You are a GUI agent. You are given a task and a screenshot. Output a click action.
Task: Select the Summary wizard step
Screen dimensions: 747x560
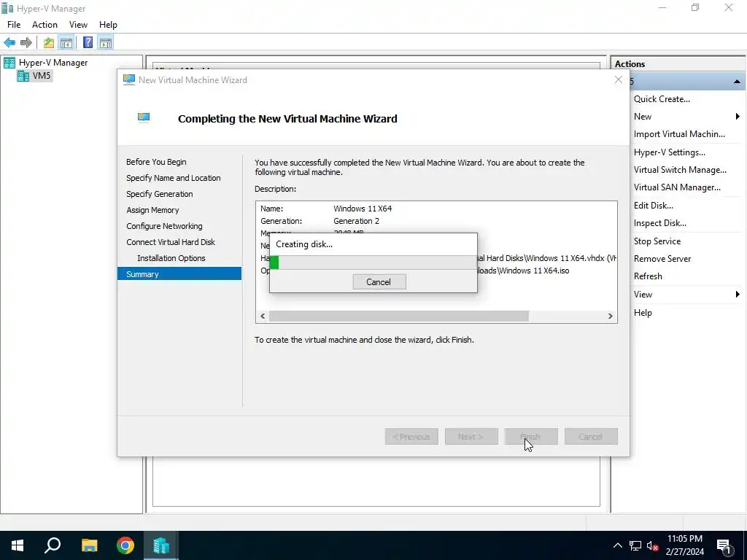pos(179,274)
